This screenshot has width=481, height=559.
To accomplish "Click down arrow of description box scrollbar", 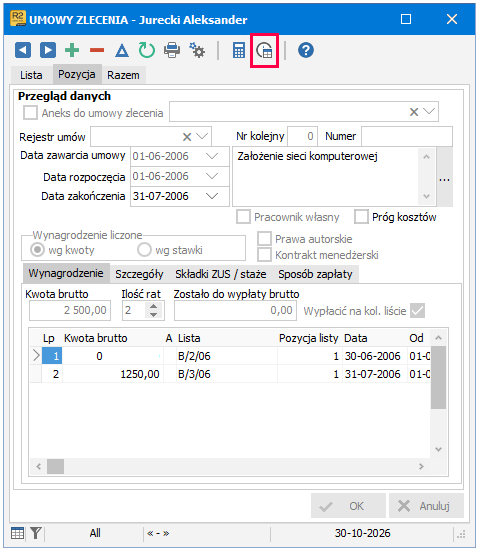I will (x=426, y=196).
